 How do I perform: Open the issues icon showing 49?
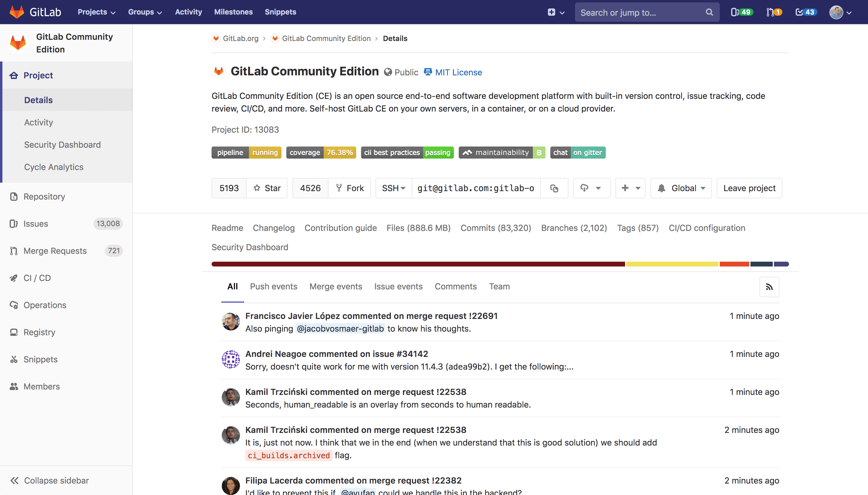click(741, 12)
